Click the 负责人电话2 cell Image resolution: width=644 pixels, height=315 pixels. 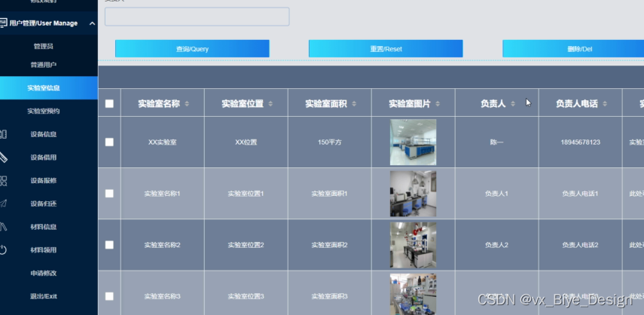pos(580,245)
